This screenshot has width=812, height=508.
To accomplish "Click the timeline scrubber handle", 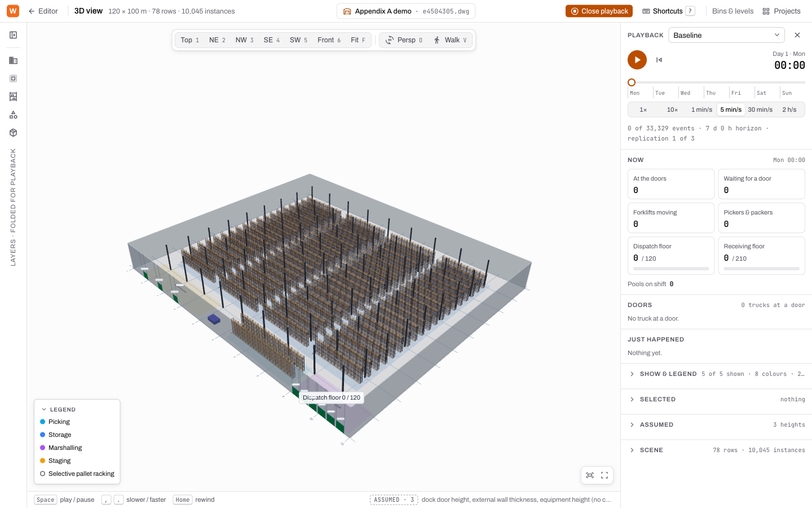I will pos(632,82).
